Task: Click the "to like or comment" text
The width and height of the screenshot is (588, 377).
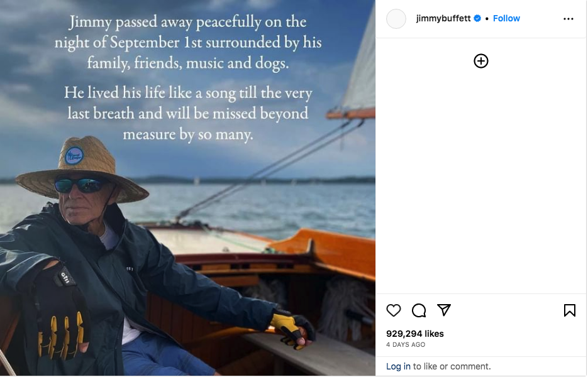Action: click(452, 366)
